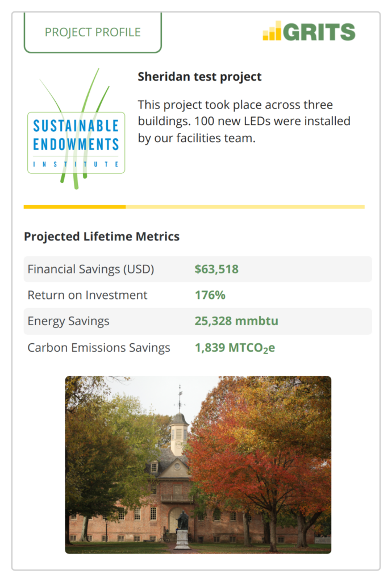This screenshot has height=582, width=392.
Task: Select the Return on Investment row label
Action: [x=87, y=295]
